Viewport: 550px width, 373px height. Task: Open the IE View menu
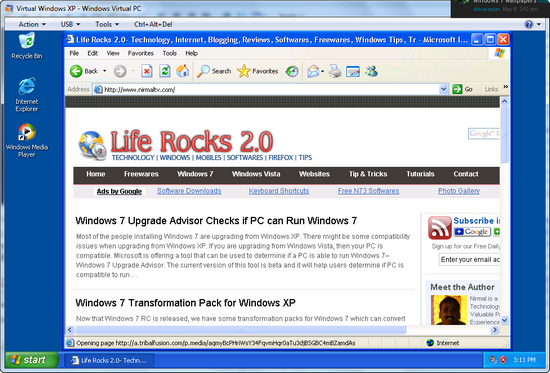pos(113,53)
